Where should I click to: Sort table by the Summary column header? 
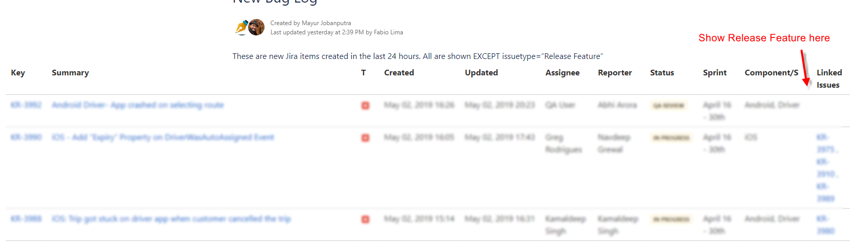click(x=70, y=73)
